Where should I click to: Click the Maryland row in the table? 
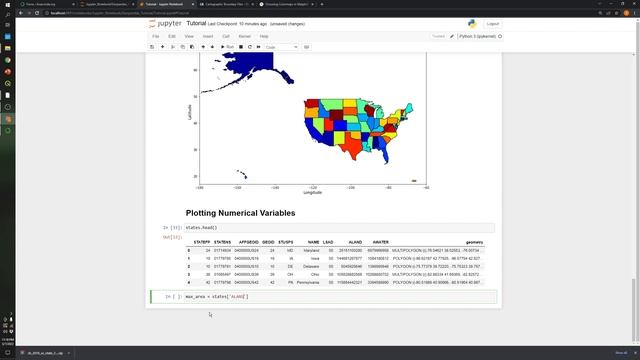(335, 250)
